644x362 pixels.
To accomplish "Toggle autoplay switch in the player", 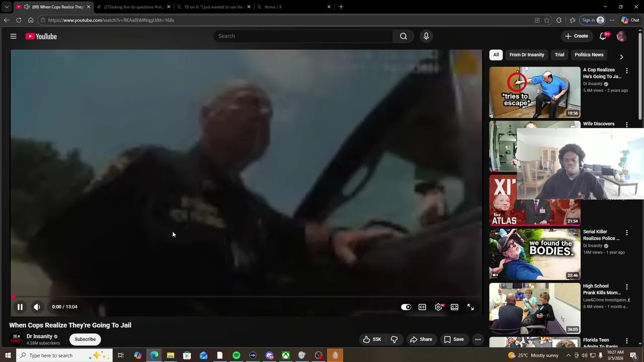I will [x=406, y=307].
